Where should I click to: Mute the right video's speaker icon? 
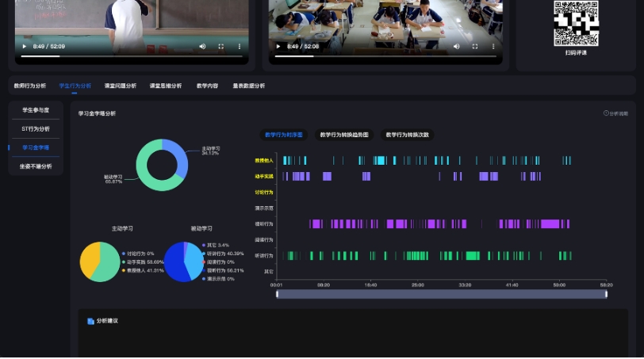[456, 47]
